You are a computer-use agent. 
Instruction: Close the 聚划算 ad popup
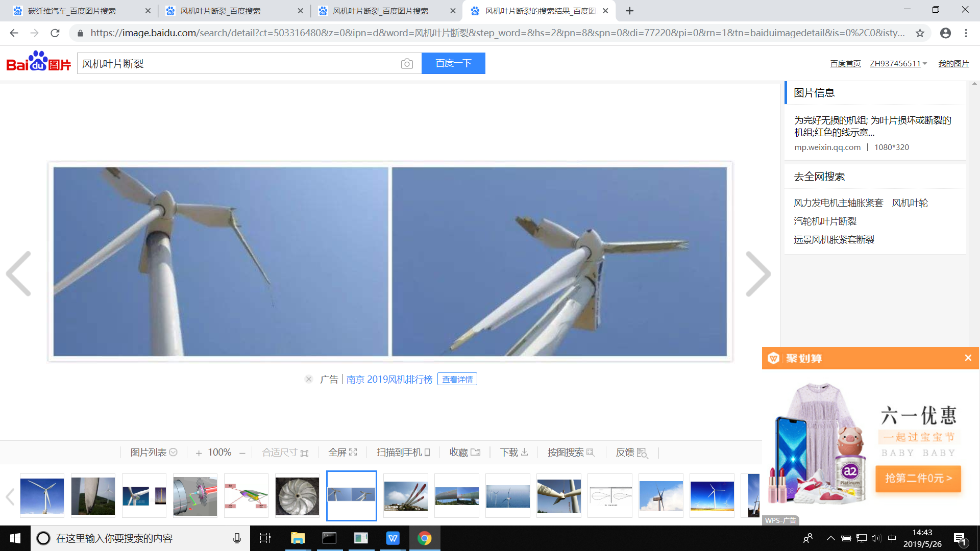(968, 358)
